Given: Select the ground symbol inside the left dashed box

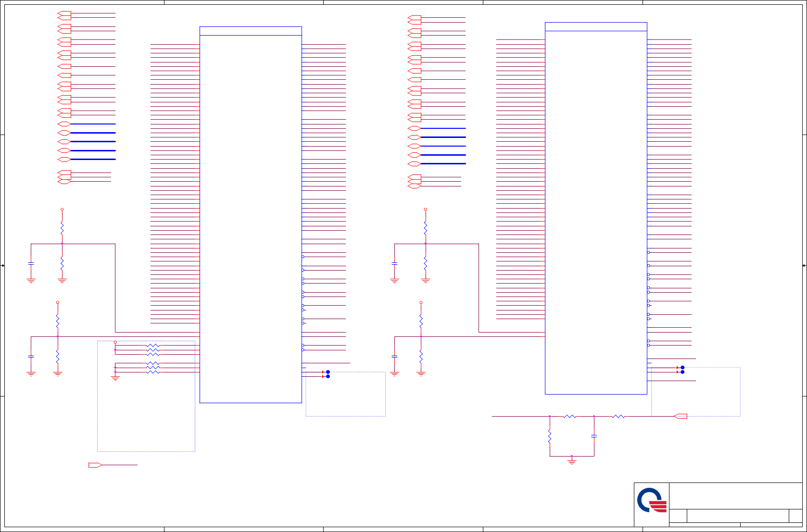Looking at the screenshot, I should (115, 378).
